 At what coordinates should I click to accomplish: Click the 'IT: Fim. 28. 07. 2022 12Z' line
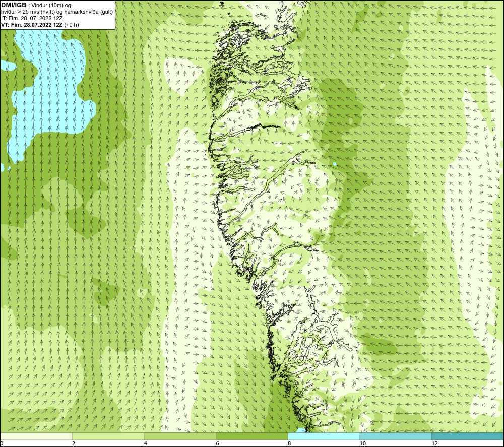click(32, 18)
